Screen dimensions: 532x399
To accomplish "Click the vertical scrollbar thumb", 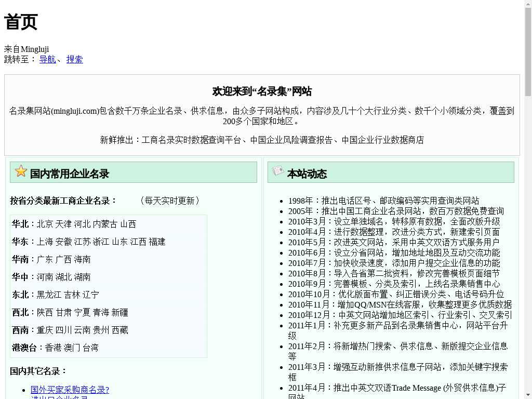I will coord(528,51).
